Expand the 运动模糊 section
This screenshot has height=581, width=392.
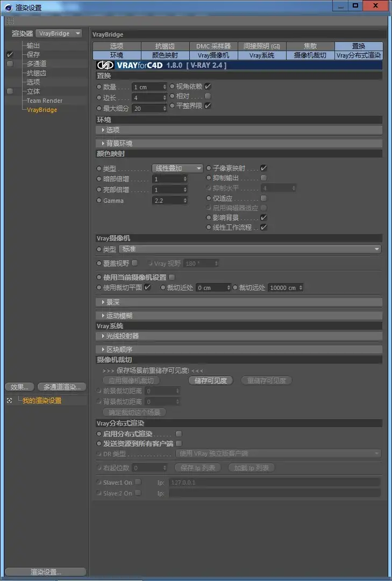point(239,316)
